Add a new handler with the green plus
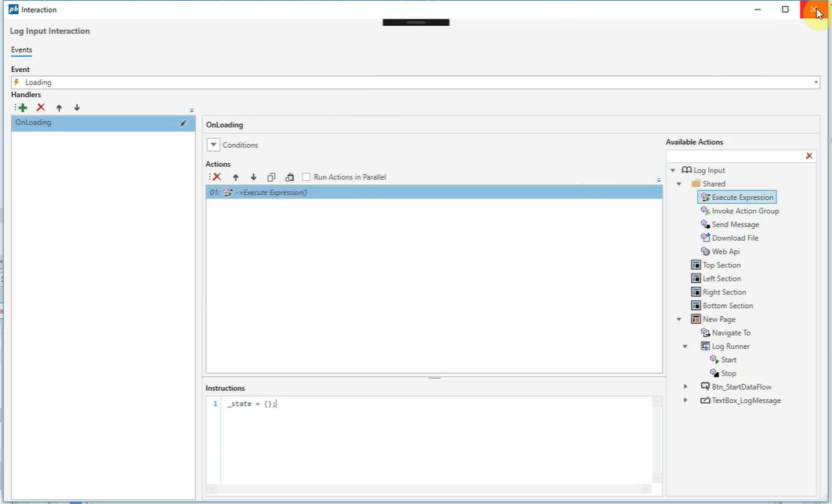This screenshot has height=504, width=832. click(x=22, y=107)
